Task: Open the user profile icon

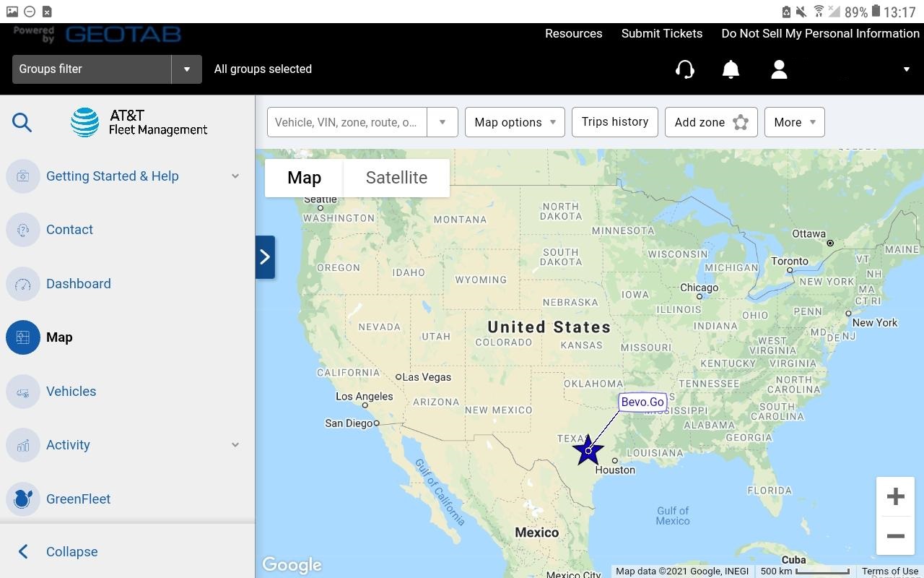Action: click(x=779, y=69)
